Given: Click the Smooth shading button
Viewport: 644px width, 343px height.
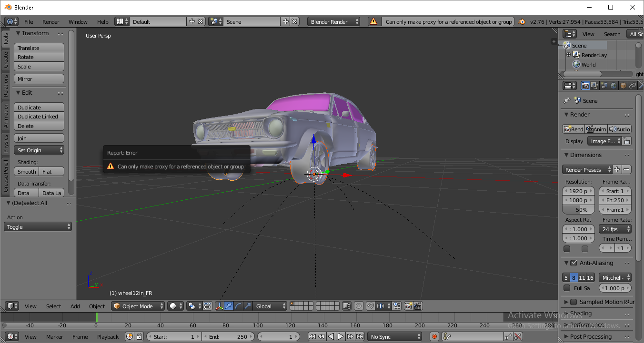Looking at the screenshot, I should (27, 172).
